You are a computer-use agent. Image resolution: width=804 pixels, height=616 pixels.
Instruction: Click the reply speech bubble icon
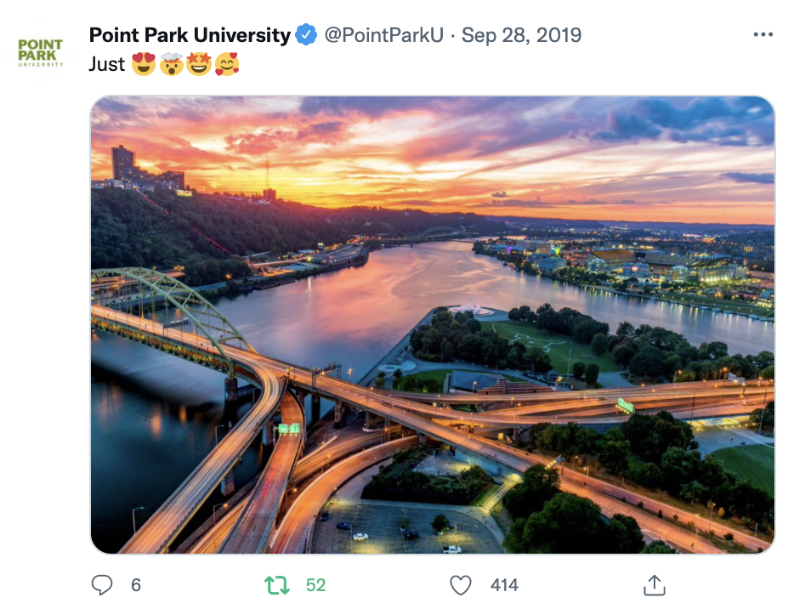pos(102,585)
